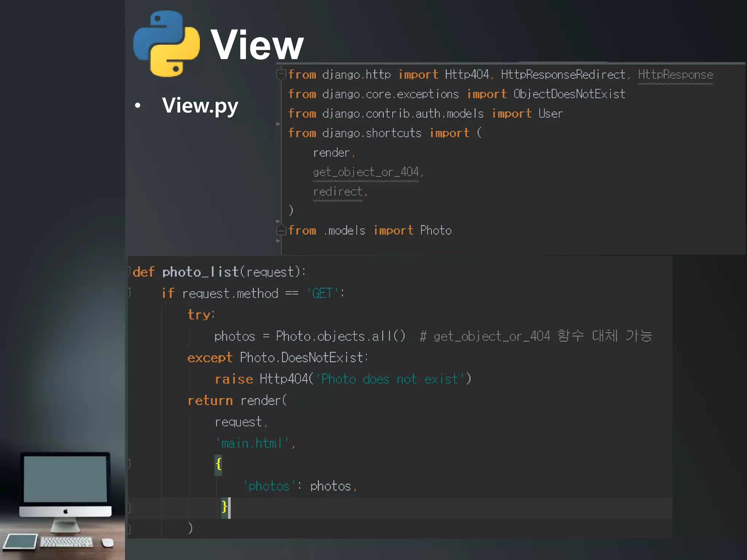
Task: Click 'django.shortcuts' module name
Action: 372,133
